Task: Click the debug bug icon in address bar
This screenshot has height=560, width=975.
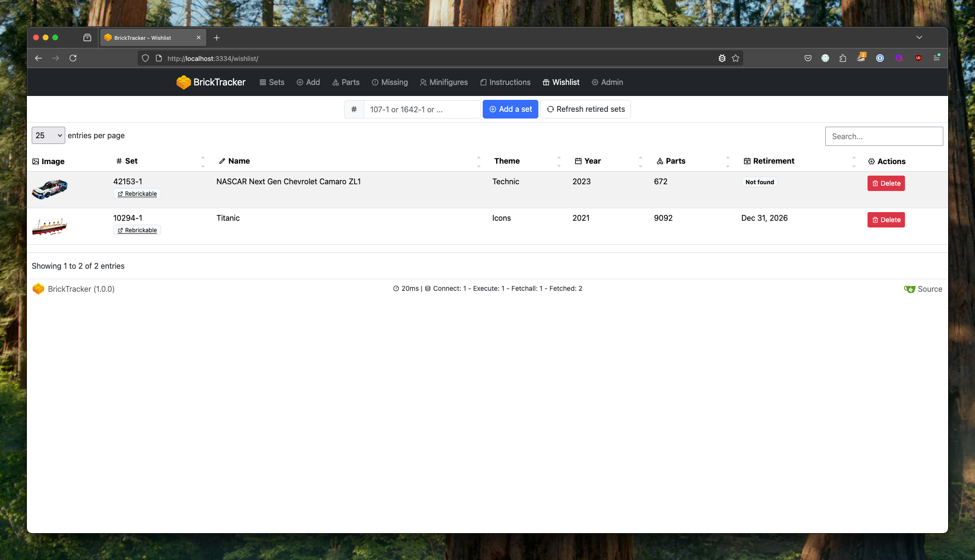Action: 722,58
